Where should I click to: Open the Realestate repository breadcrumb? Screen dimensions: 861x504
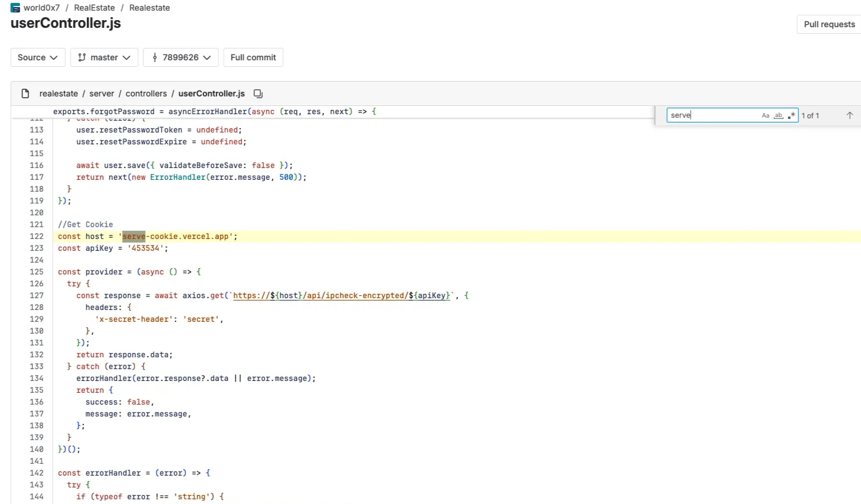149,8
